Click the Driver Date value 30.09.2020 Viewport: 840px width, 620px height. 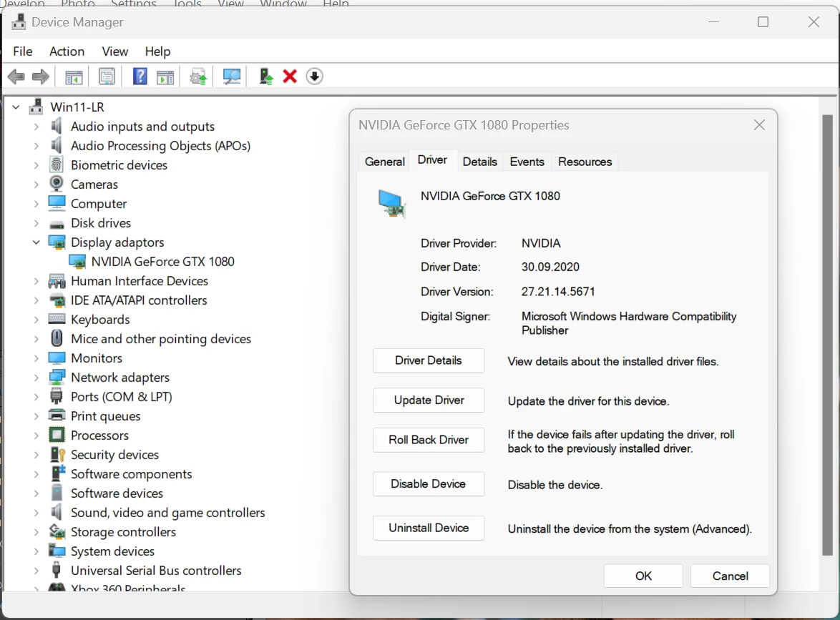[x=550, y=267]
